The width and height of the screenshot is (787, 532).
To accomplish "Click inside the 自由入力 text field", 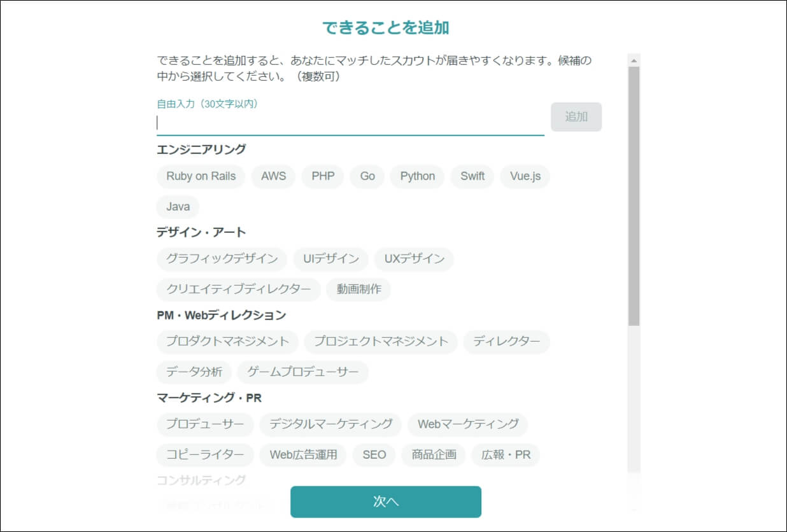I will click(x=350, y=123).
